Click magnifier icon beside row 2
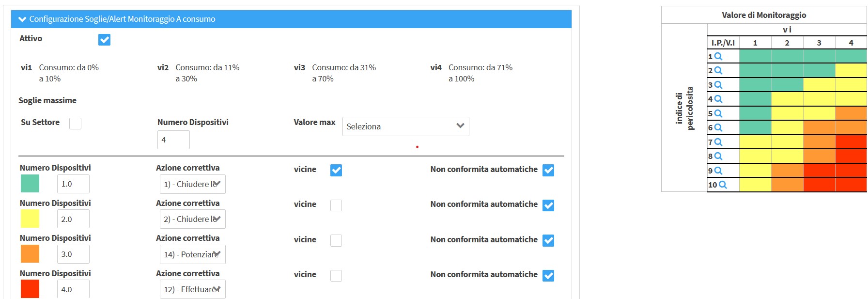The height and width of the screenshot is (299, 868). click(718, 71)
